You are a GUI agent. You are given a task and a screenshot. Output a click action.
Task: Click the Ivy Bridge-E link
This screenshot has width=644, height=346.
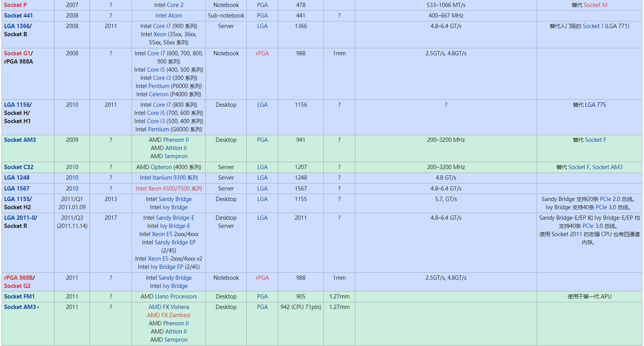click(x=175, y=226)
